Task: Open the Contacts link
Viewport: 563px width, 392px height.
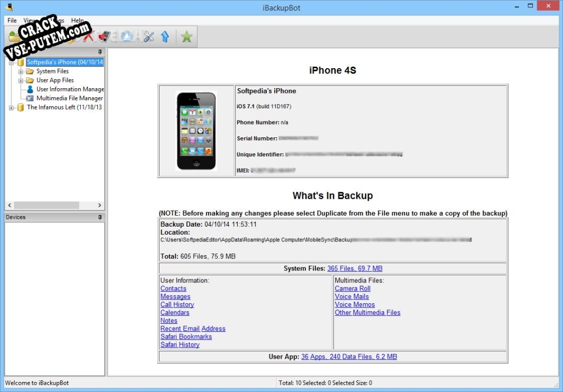Action: coord(173,288)
